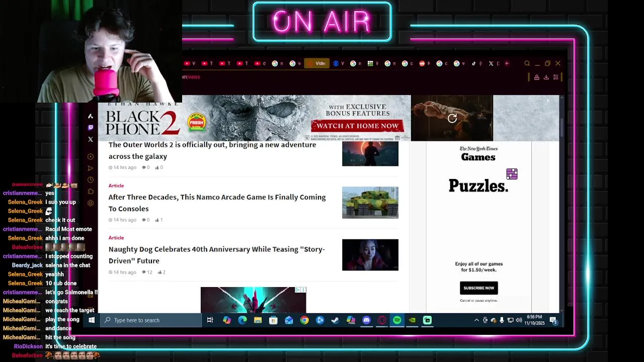The width and height of the screenshot is (644, 362).
Task: Open Google Chrome from the taskbar
Action: pos(304,320)
